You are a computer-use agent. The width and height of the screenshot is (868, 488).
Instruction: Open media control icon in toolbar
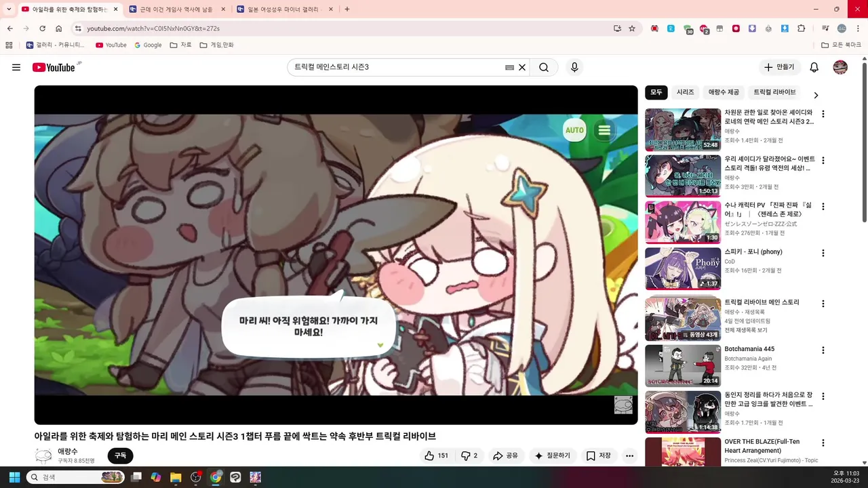click(825, 28)
